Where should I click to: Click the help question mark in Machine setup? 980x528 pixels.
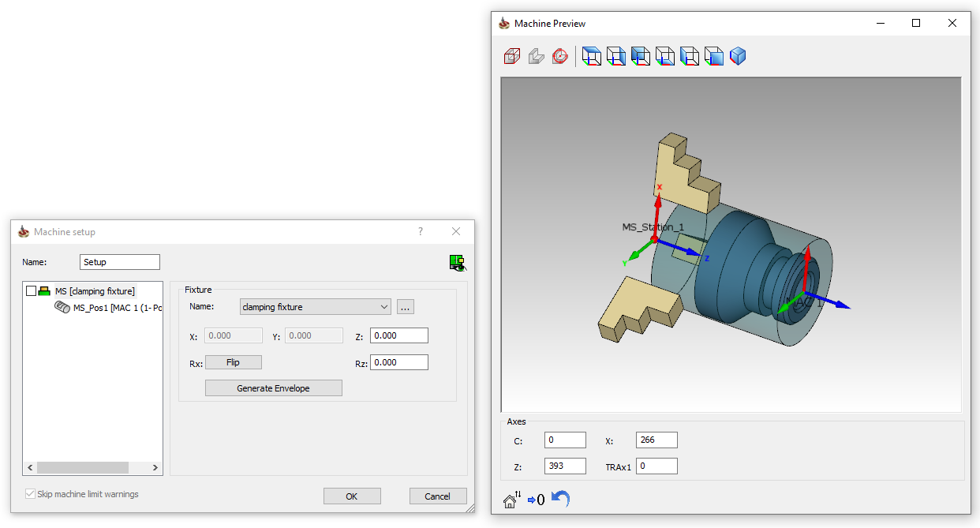420,231
